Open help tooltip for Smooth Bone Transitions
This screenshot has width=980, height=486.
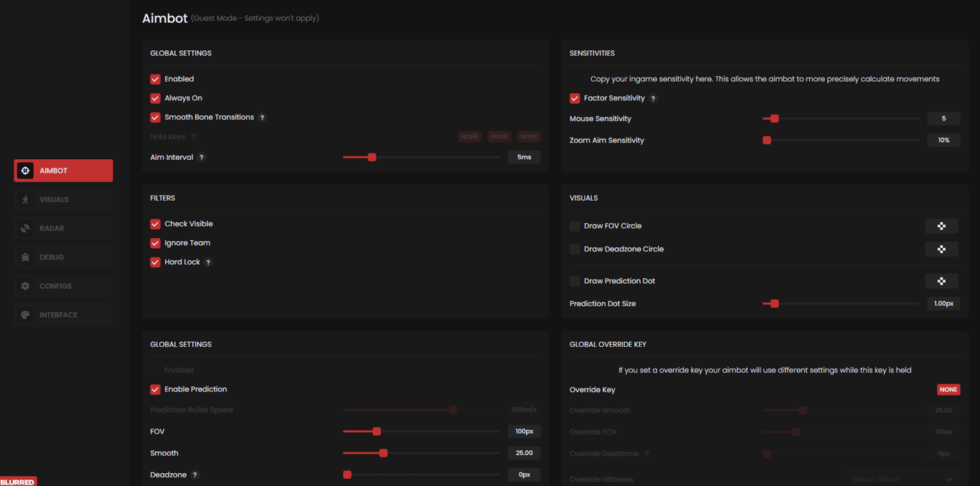pos(263,118)
